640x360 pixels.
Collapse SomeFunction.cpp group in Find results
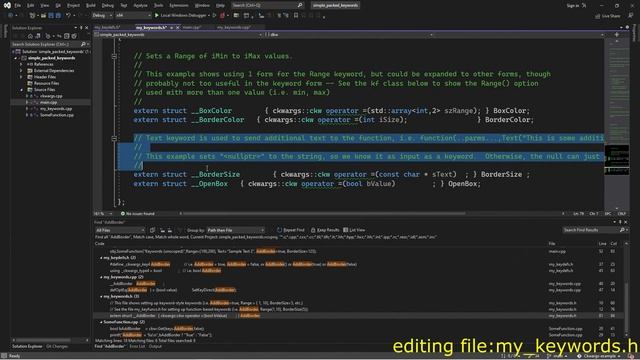coord(101,322)
